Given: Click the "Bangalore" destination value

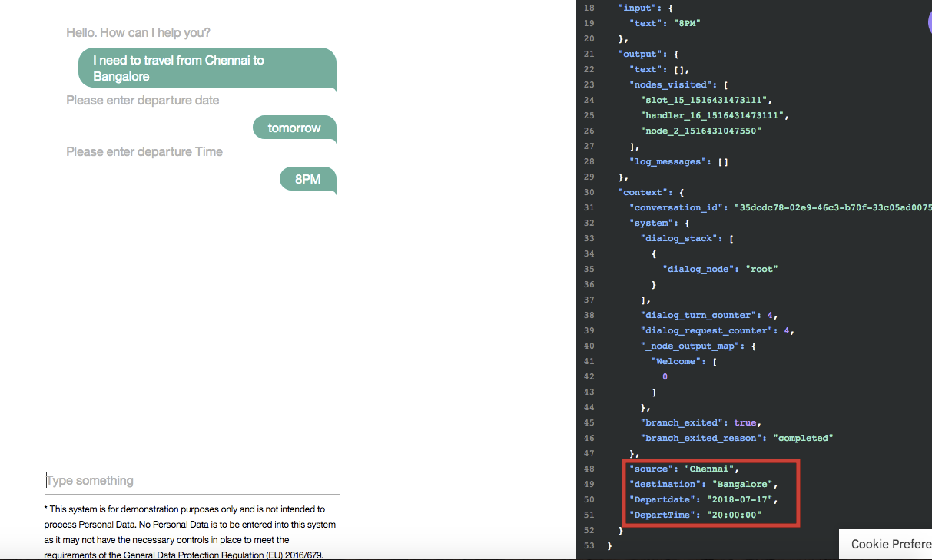Looking at the screenshot, I should click(745, 484).
